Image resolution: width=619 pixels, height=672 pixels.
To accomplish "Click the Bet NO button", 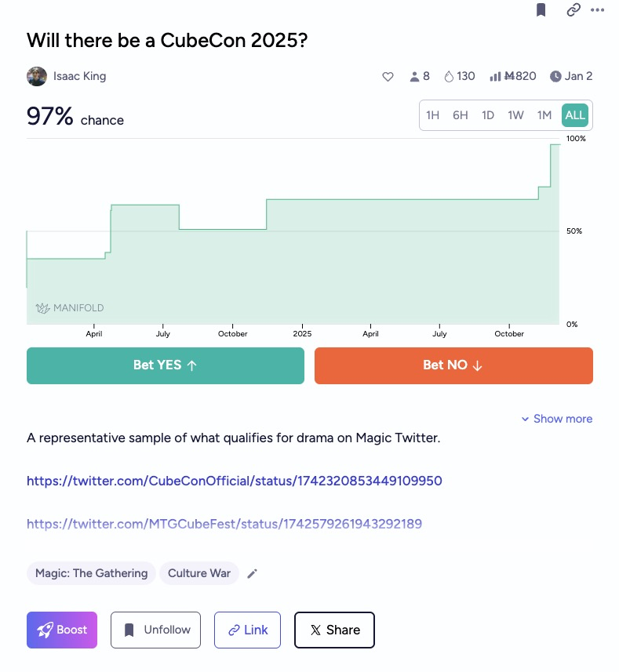I will click(x=453, y=365).
